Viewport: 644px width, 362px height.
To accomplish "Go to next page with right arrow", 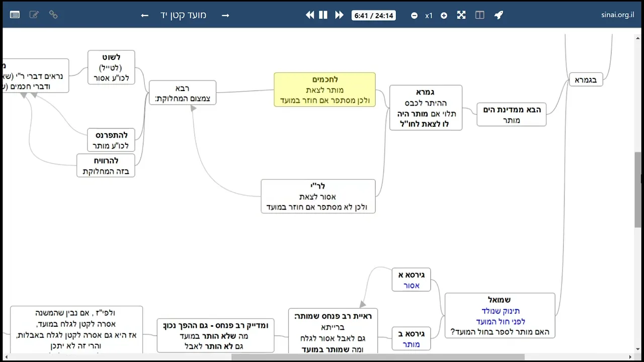I will [x=225, y=16].
